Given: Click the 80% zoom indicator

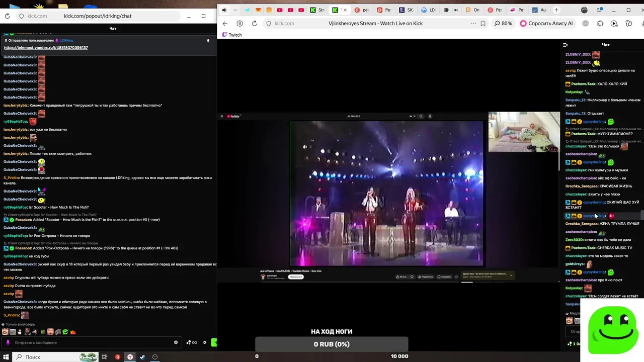Looking at the screenshot, I should coord(503,24).
